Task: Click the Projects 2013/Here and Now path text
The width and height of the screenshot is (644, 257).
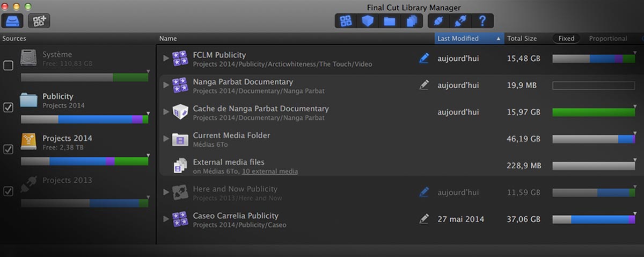Action: coord(237,198)
